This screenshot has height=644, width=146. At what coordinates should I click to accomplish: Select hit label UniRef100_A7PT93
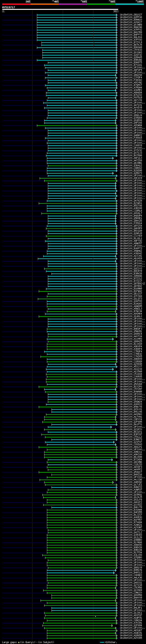(x=131, y=40)
